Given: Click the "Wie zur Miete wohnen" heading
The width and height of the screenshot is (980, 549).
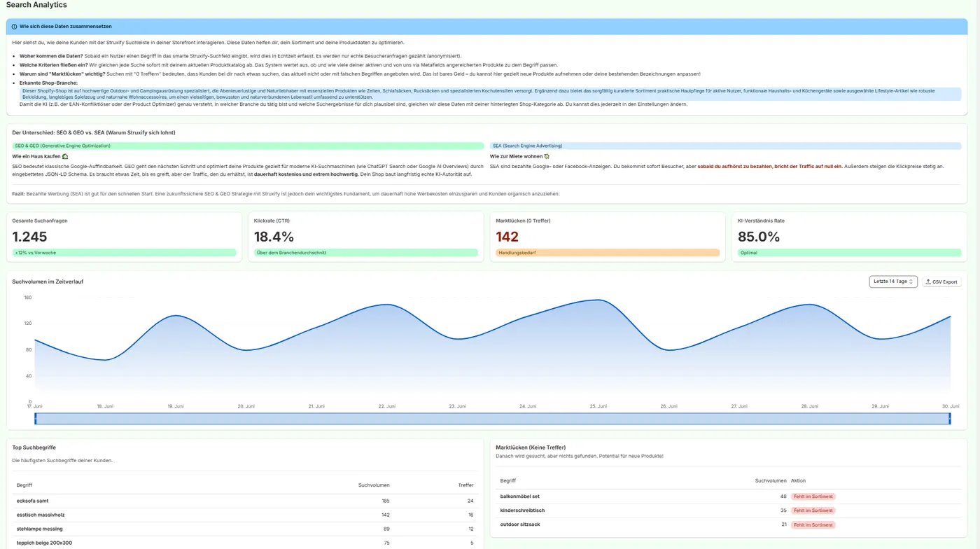Looking at the screenshot, I should 519,156.
